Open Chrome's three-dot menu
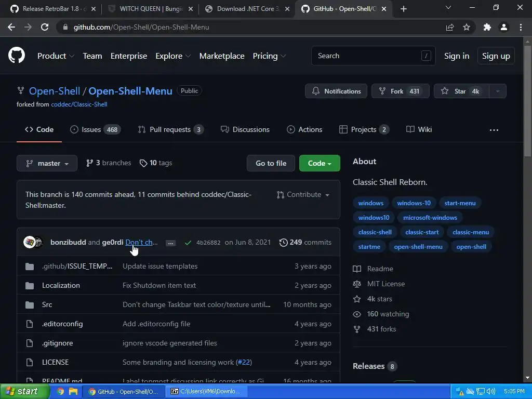The height and width of the screenshot is (399, 532). coord(521,27)
